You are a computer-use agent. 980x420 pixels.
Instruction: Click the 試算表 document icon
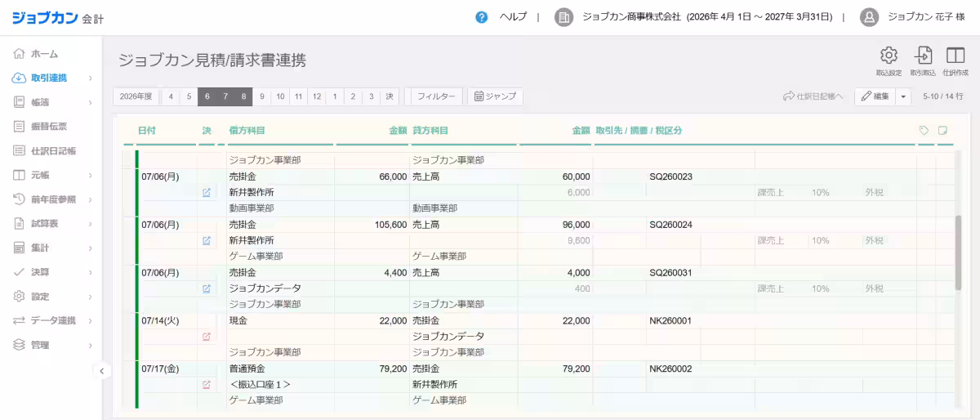[x=19, y=223]
